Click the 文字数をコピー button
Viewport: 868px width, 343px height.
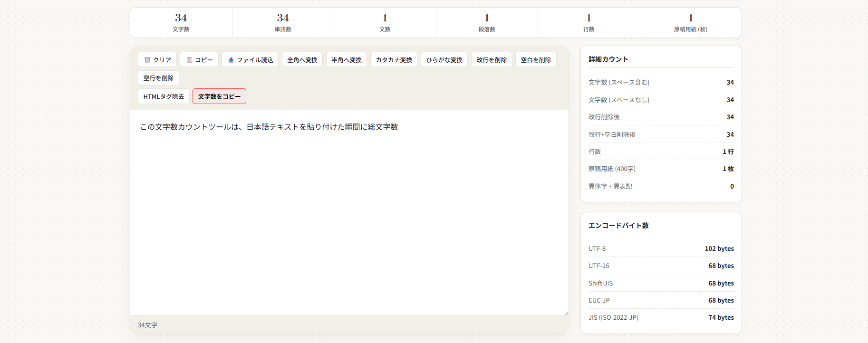click(x=219, y=96)
